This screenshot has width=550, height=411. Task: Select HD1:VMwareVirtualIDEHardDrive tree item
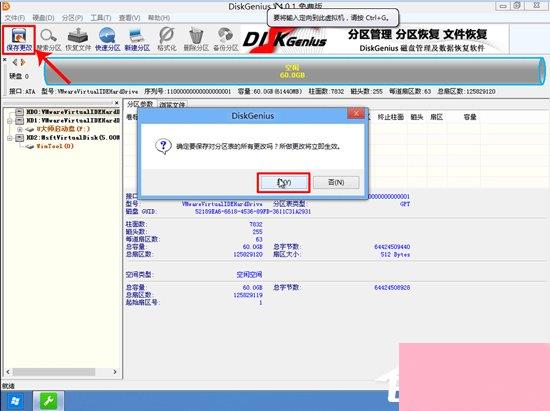73,121
